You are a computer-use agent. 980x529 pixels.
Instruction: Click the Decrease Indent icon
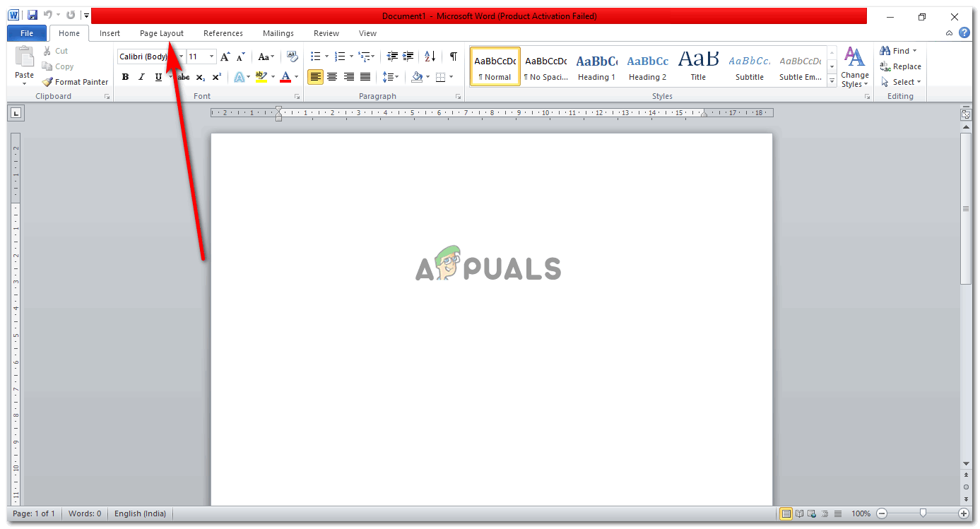(x=392, y=57)
